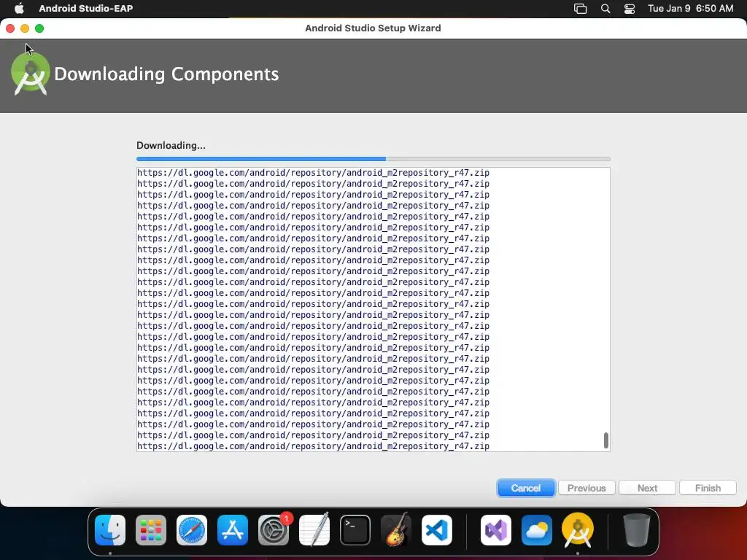
Task: Launch Terminal from the dock
Action: (355, 530)
